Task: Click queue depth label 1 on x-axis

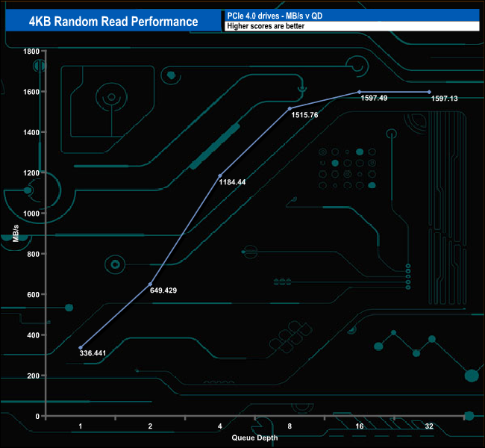Action: (x=81, y=426)
